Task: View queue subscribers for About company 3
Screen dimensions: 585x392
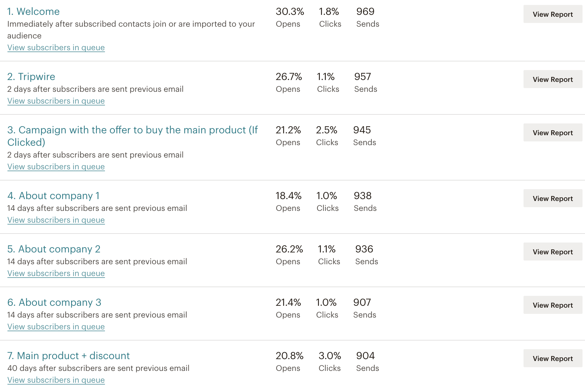Action: pyautogui.click(x=56, y=327)
